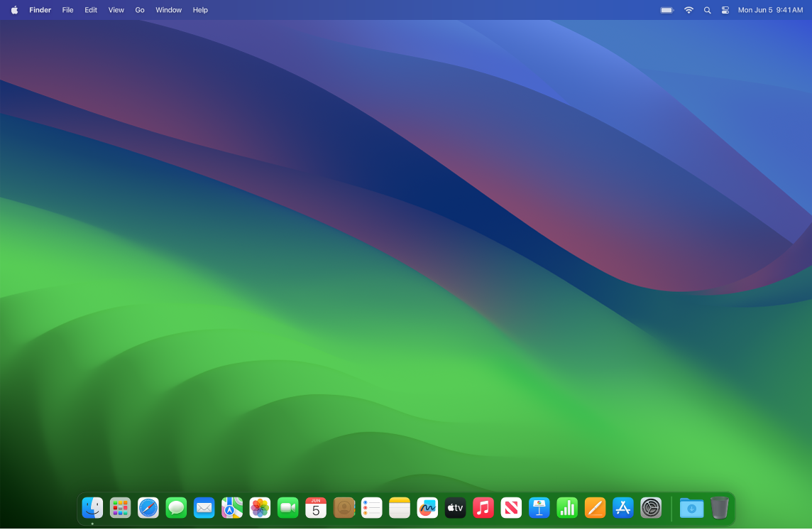Open the Calendar app showing June 5
The width and height of the screenshot is (812, 530).
pos(315,507)
